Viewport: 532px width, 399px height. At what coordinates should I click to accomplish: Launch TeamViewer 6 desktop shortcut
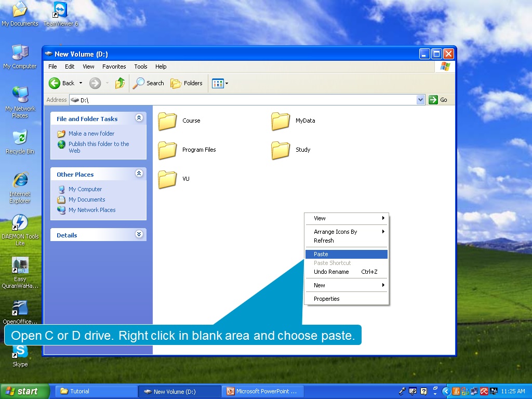(x=60, y=14)
